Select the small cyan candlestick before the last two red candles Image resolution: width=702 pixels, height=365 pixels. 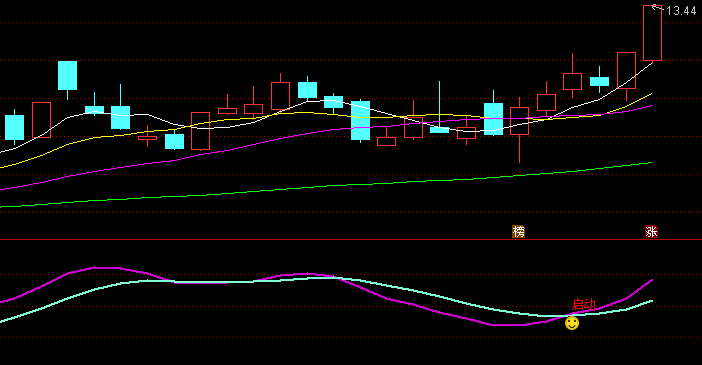pos(599,81)
